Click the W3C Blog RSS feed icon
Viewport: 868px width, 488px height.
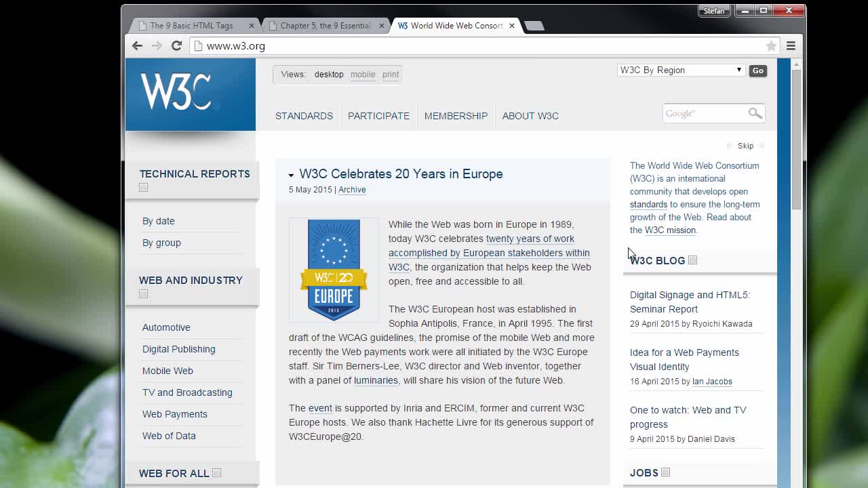(x=692, y=260)
